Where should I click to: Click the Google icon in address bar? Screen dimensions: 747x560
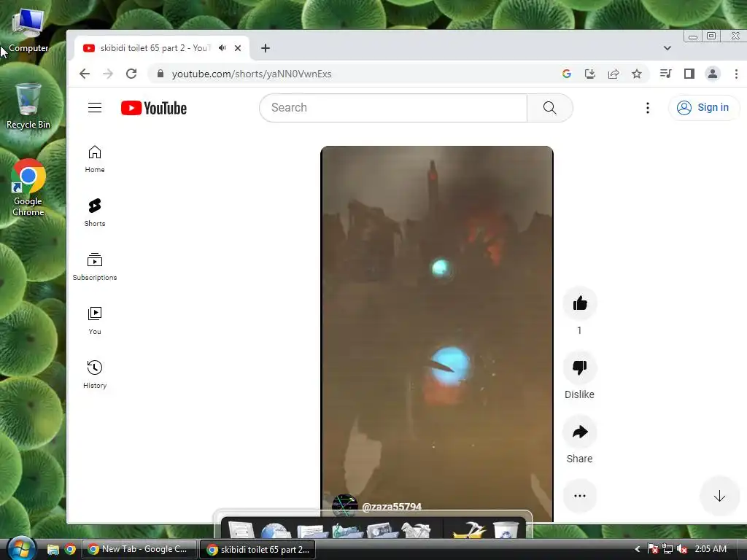[566, 74]
